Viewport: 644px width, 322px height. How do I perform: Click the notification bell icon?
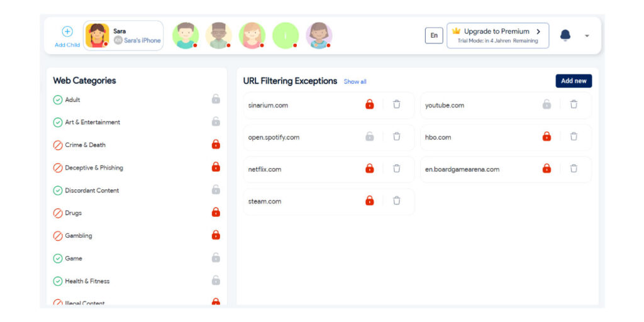565,35
